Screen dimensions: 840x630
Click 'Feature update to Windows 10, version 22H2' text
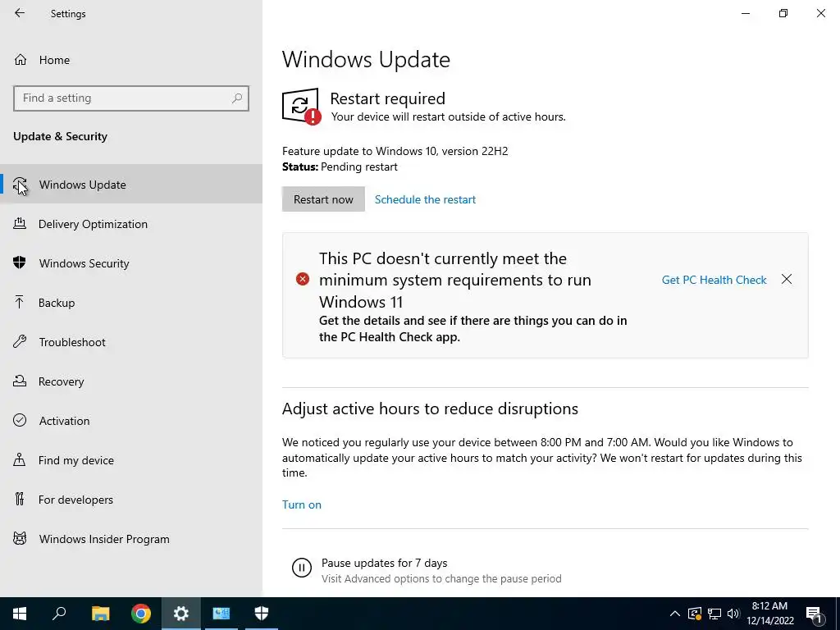(x=395, y=151)
